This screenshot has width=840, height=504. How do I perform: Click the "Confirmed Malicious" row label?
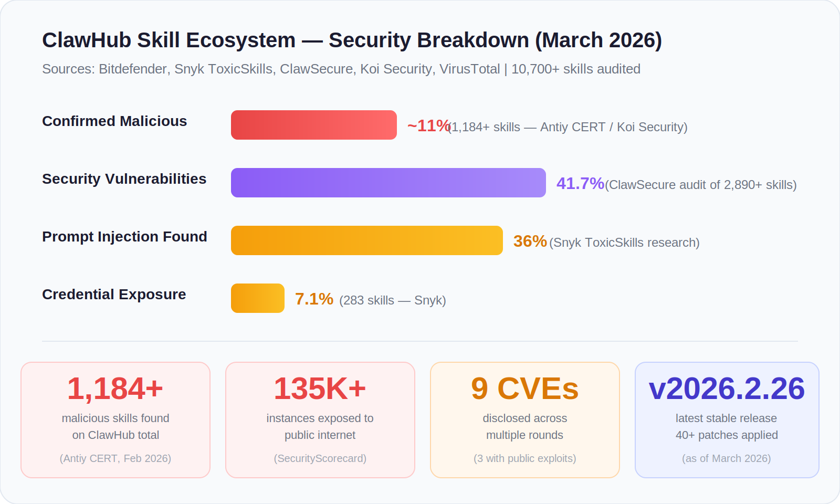click(x=114, y=121)
